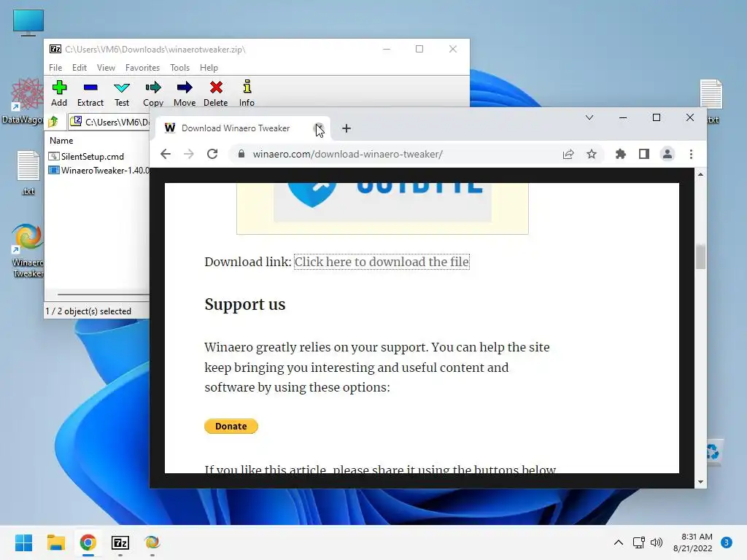Screen dimensions: 747x560
Task: Select the Copy icon in 7-Zip toolbar
Action: click(x=153, y=93)
